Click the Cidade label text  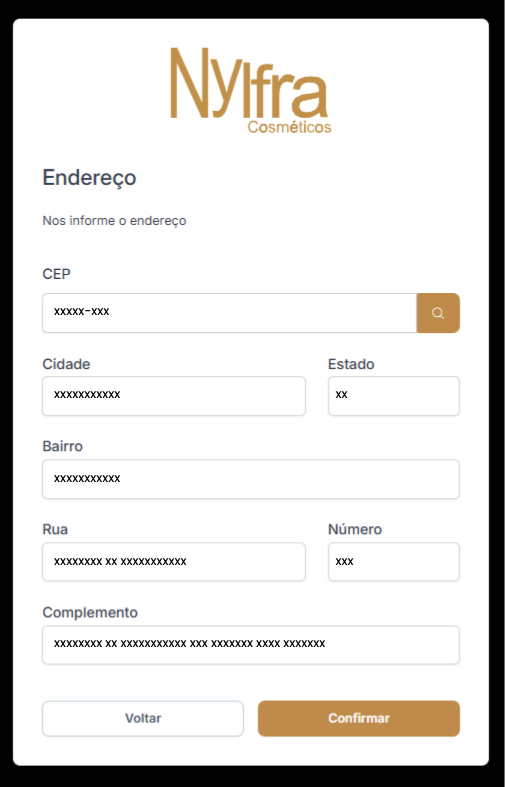66,364
